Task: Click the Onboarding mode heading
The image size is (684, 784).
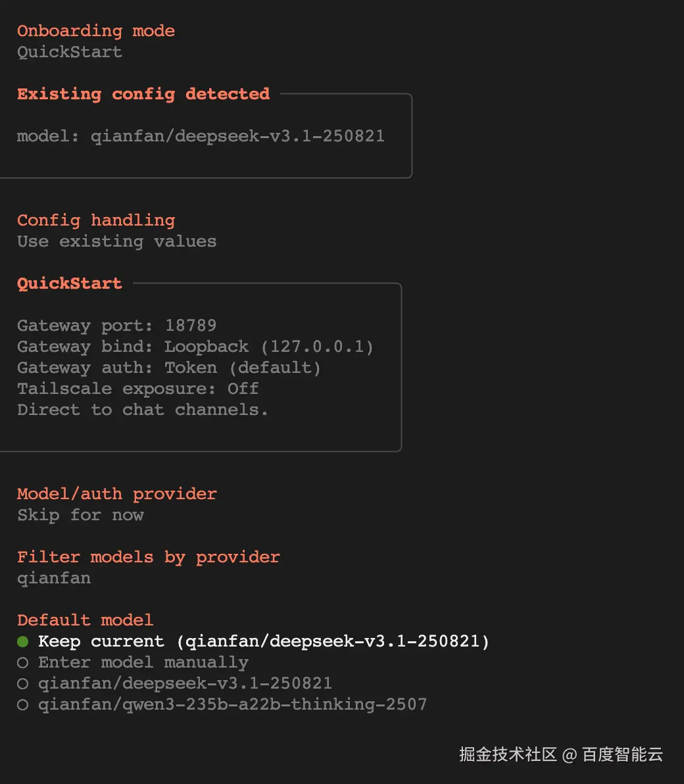Action: pyautogui.click(x=96, y=31)
